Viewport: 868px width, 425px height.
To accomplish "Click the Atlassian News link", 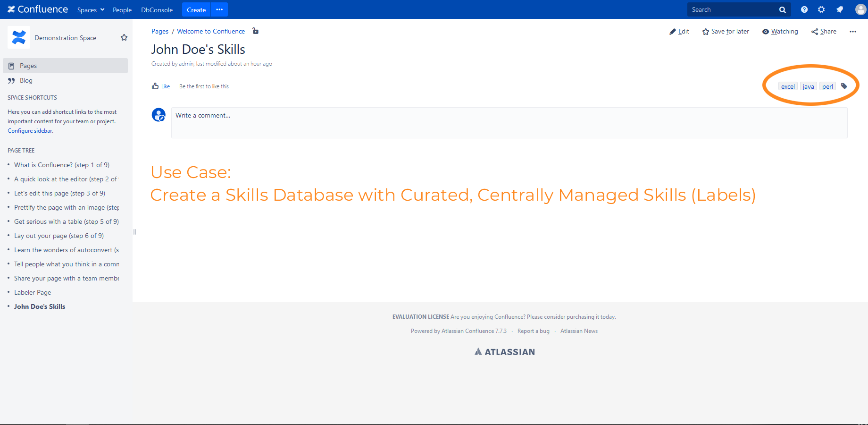I will pyautogui.click(x=579, y=331).
